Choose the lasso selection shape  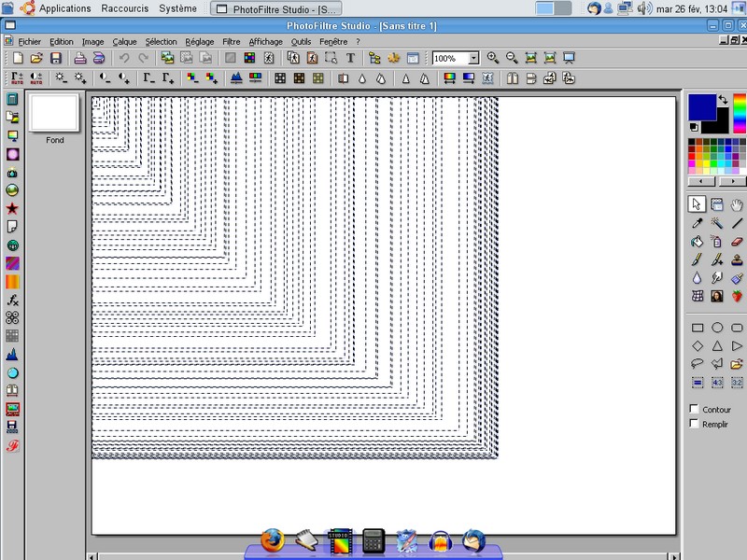click(x=697, y=364)
